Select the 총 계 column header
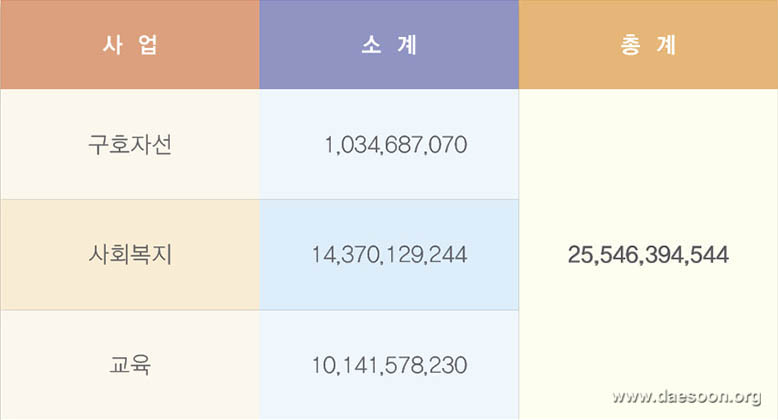The width and height of the screenshot is (778, 420). (648, 45)
